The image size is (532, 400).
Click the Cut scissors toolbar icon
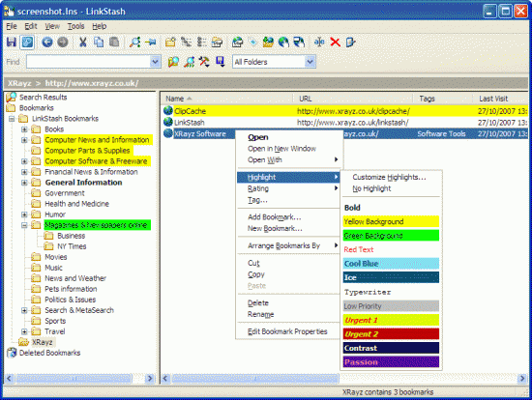(x=83, y=43)
